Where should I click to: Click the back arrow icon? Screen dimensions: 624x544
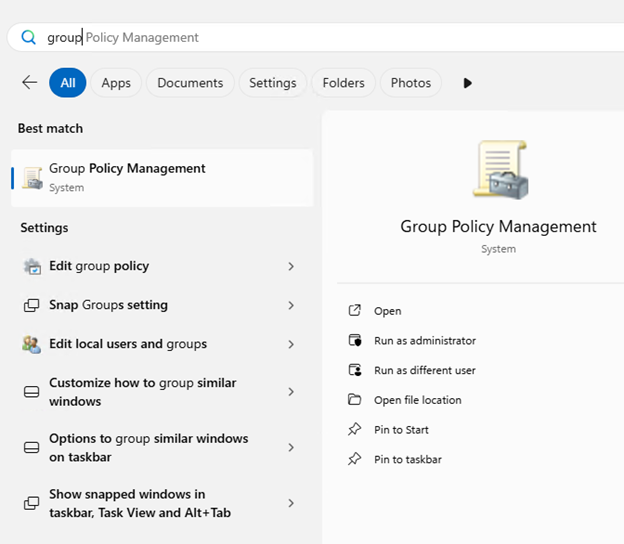click(x=30, y=83)
